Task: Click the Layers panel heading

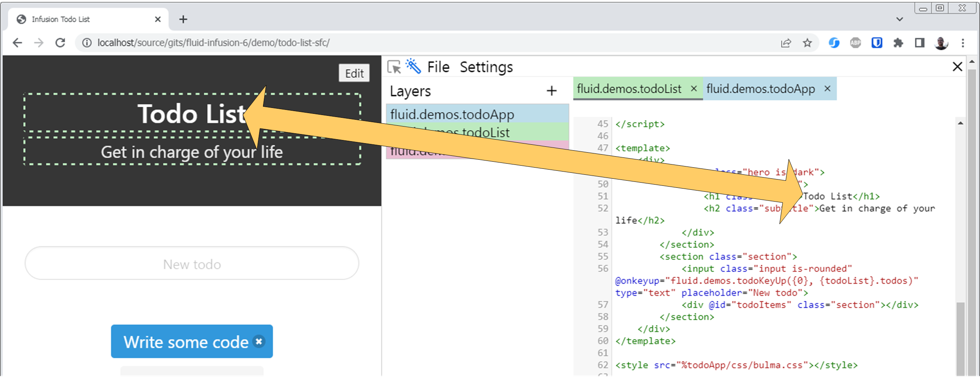Action: tap(410, 91)
